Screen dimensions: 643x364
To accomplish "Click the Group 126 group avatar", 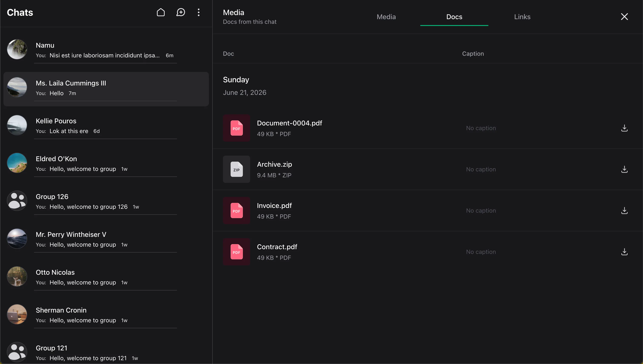I will pos(17,201).
